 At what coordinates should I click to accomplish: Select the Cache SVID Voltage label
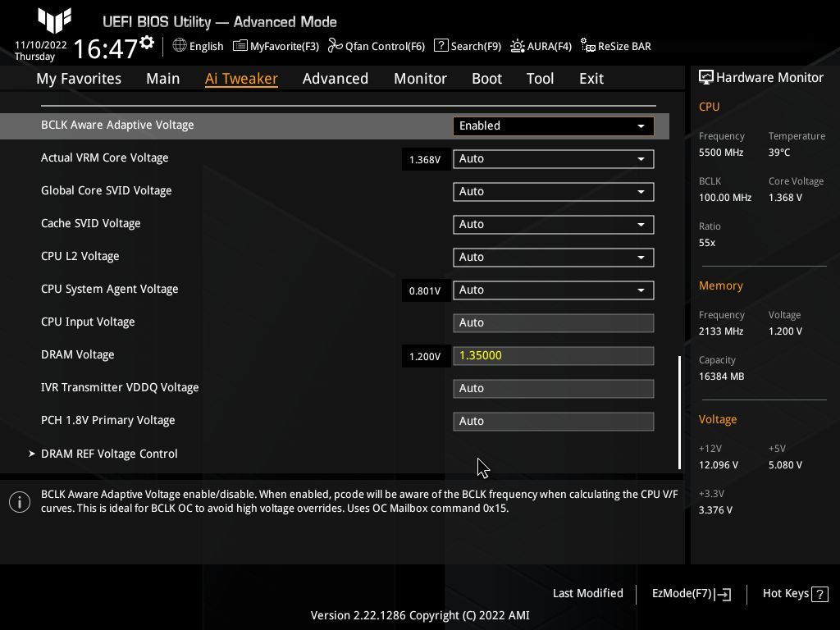tap(90, 223)
